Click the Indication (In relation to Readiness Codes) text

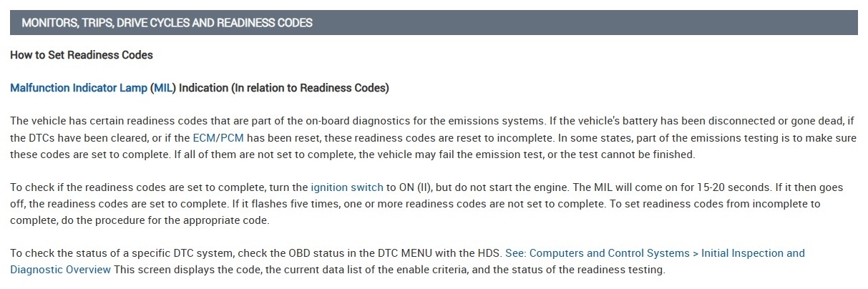283,88
